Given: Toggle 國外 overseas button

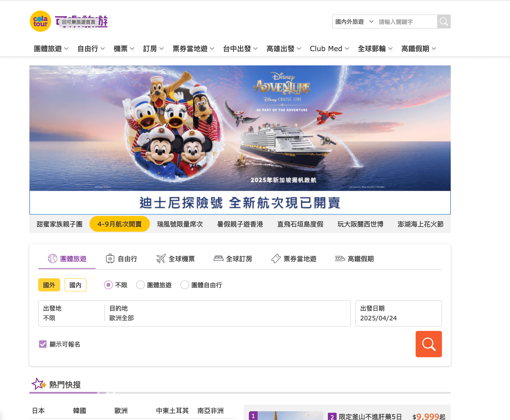Looking at the screenshot, I should click(x=49, y=285).
